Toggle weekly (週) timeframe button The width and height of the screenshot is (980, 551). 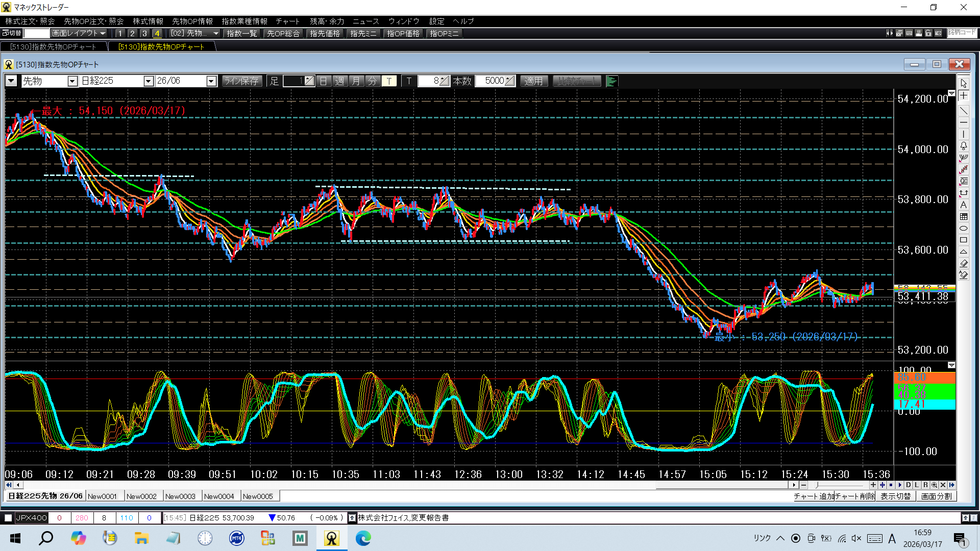tap(340, 81)
